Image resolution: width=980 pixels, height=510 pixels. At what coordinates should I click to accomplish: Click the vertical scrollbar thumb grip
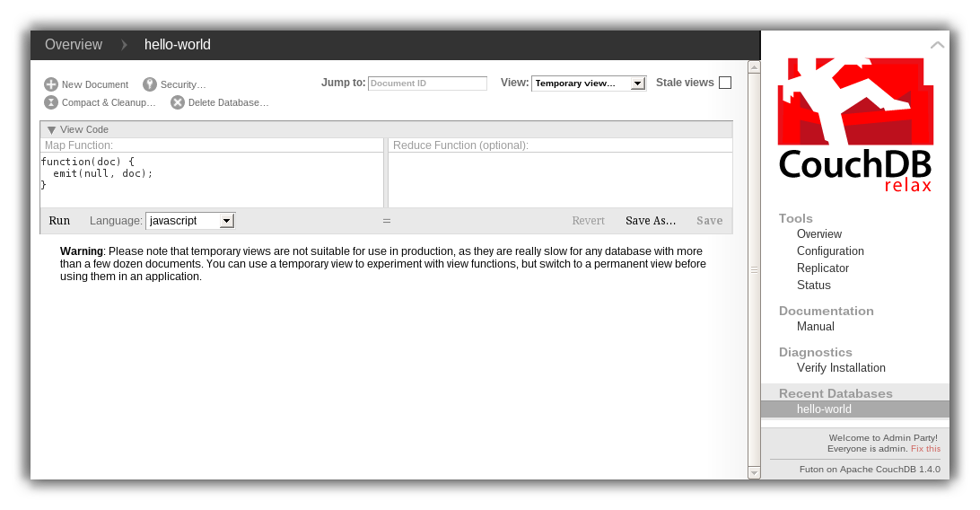pos(755,270)
